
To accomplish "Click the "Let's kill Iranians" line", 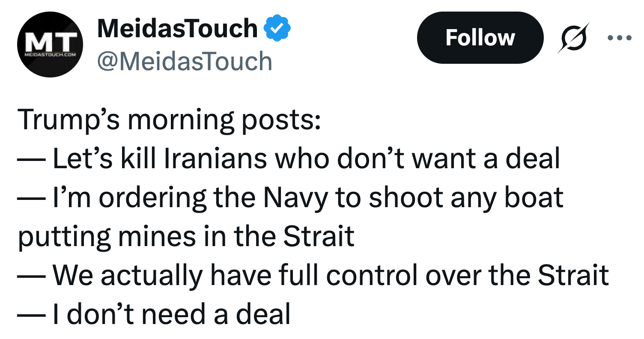I will pyautogui.click(x=289, y=159).
